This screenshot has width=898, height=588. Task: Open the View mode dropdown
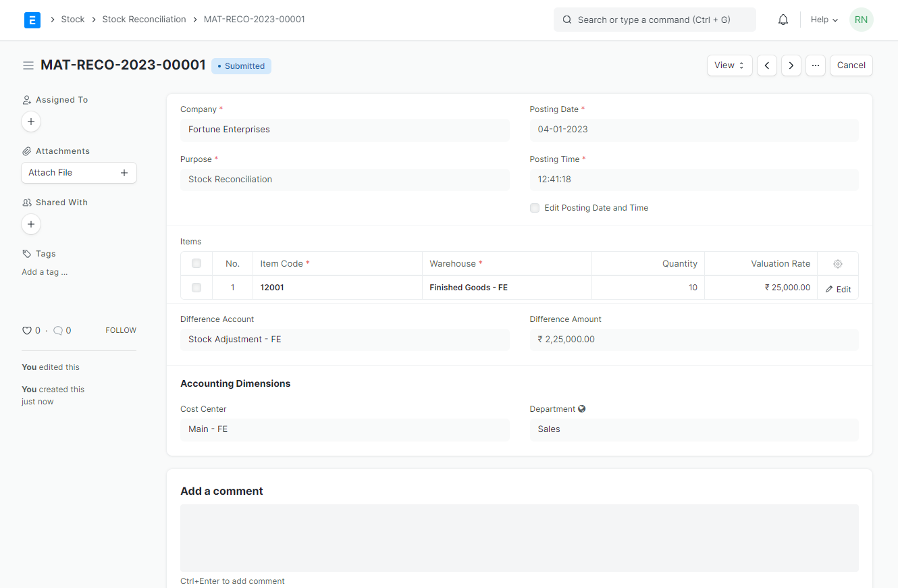pyautogui.click(x=729, y=65)
